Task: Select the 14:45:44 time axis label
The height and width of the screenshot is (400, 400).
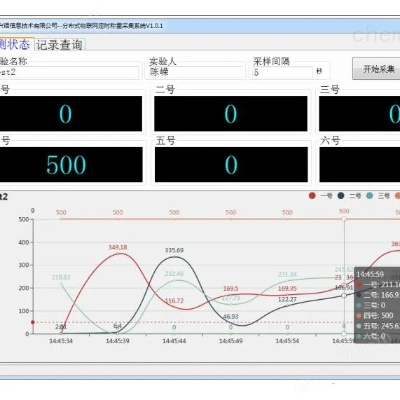Action: [174, 341]
